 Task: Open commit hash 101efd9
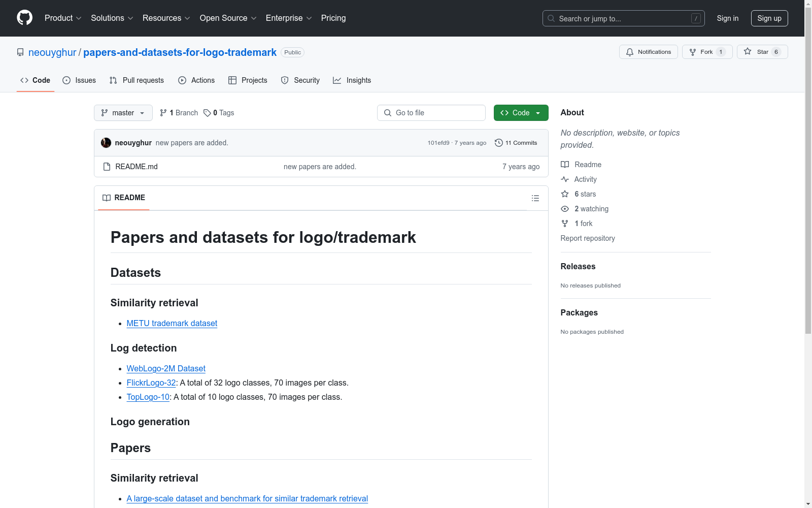438,143
